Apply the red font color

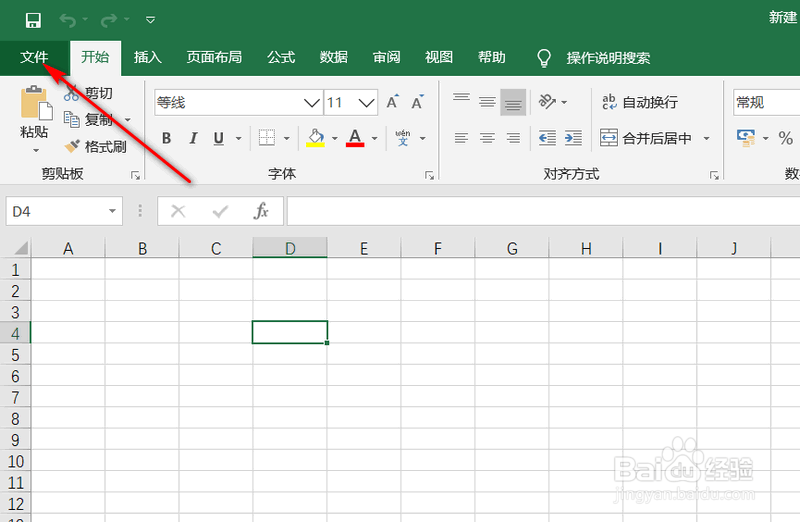(x=355, y=138)
